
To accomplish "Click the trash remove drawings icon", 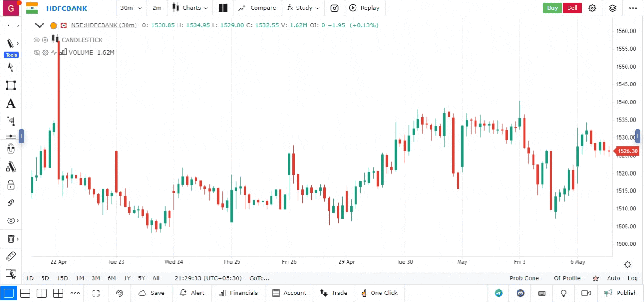I will pos(10,239).
